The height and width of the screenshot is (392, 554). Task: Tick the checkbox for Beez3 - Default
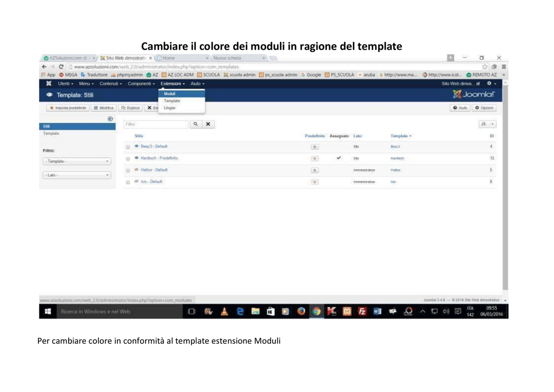point(128,147)
